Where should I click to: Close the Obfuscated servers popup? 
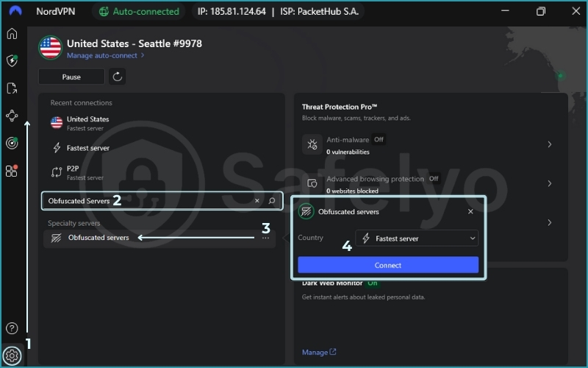click(x=471, y=211)
